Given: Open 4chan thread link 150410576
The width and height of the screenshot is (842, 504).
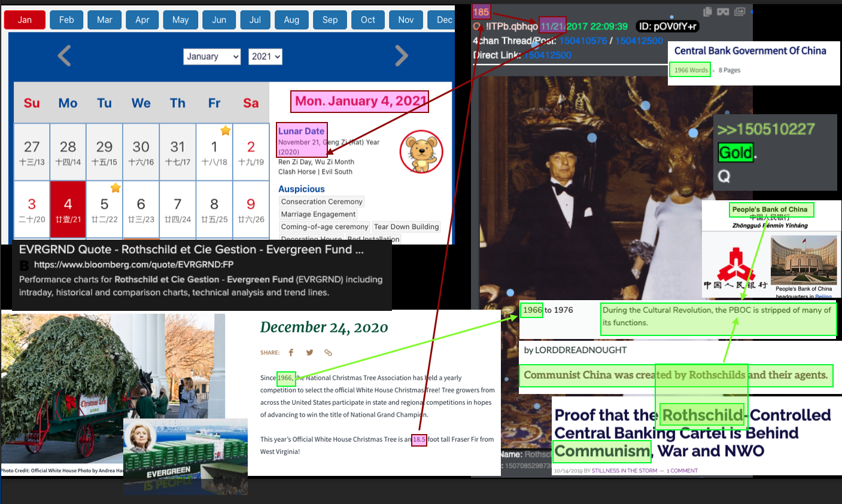Looking at the screenshot, I should (x=583, y=41).
